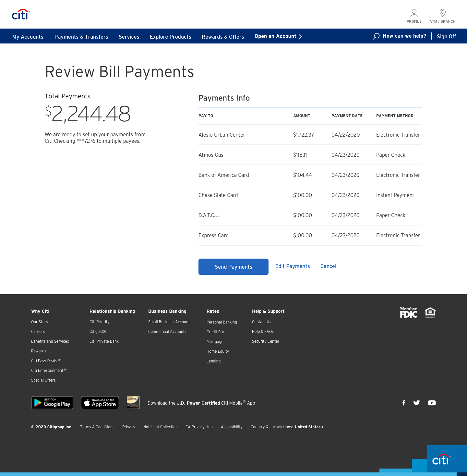Screen dimensions: 467x476
Task: Select the Alesio Urban Center payee
Action: tap(222, 135)
